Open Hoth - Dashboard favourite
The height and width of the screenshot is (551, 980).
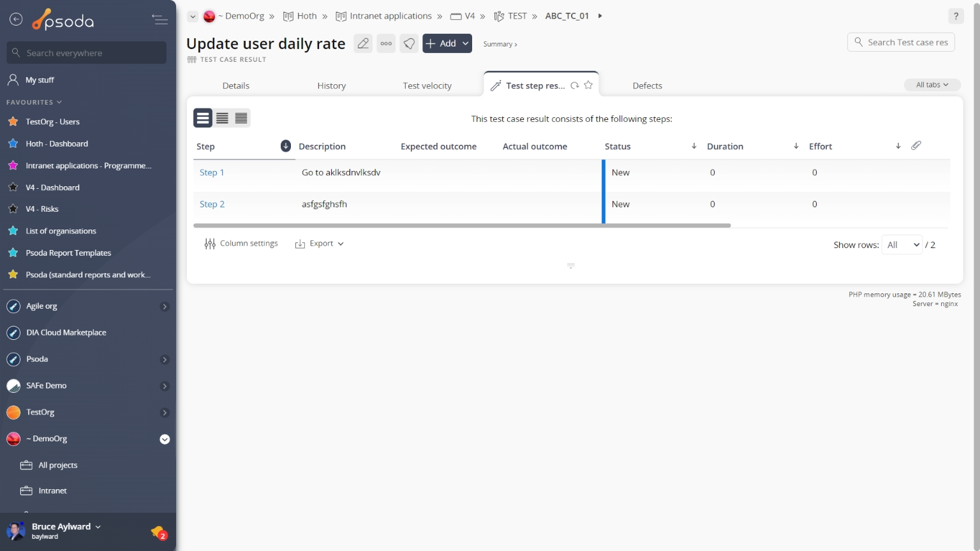tap(57, 144)
